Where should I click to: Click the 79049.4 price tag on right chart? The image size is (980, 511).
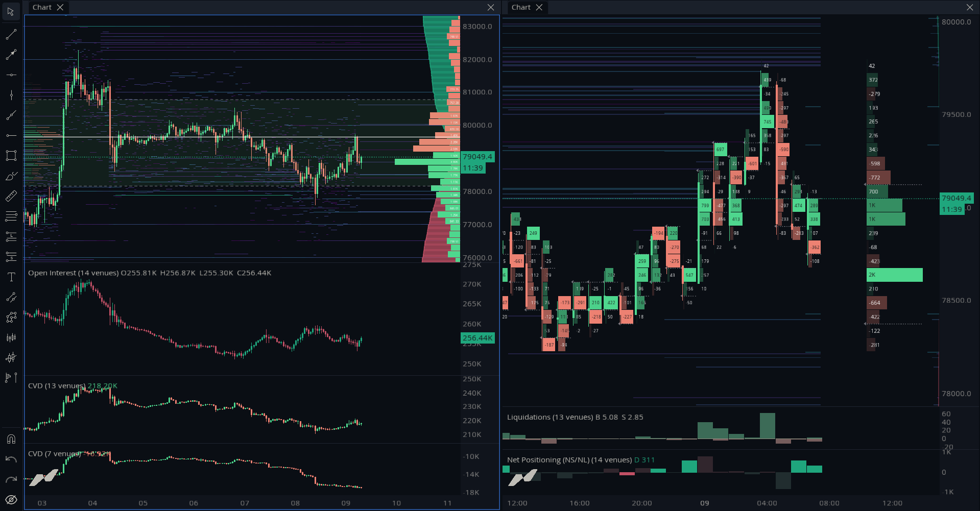point(957,198)
